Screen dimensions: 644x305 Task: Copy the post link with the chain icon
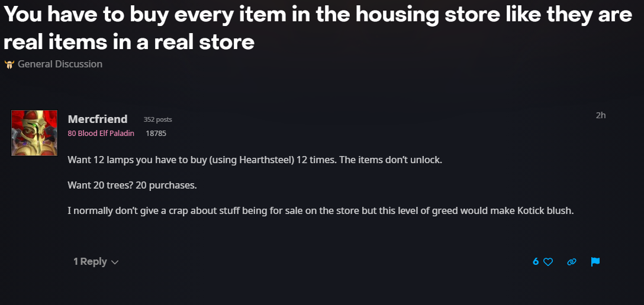click(572, 261)
